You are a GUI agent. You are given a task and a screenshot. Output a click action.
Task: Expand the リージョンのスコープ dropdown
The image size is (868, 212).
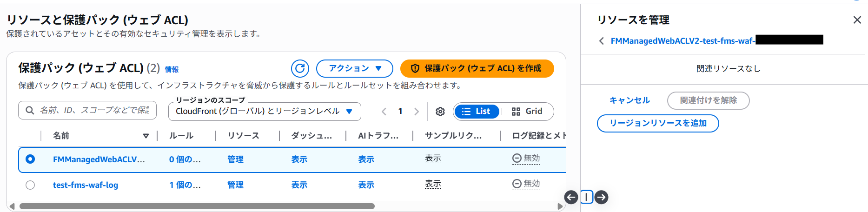coord(264,112)
